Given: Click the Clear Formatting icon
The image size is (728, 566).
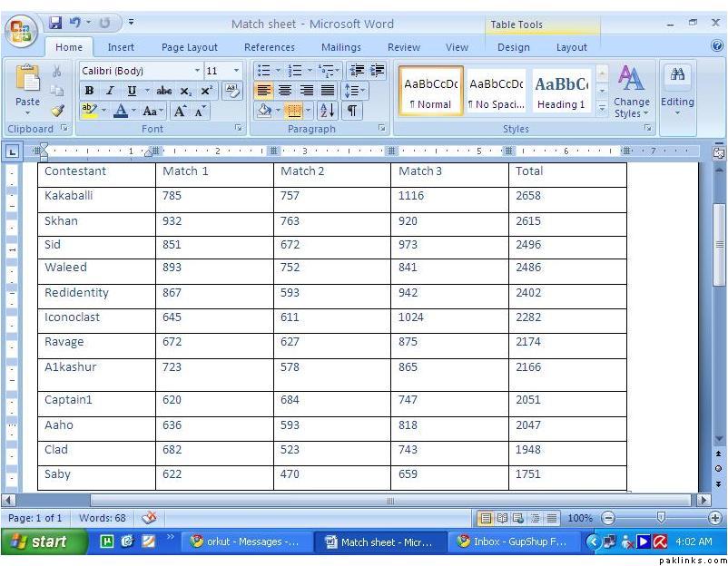Looking at the screenshot, I should coord(231,91).
